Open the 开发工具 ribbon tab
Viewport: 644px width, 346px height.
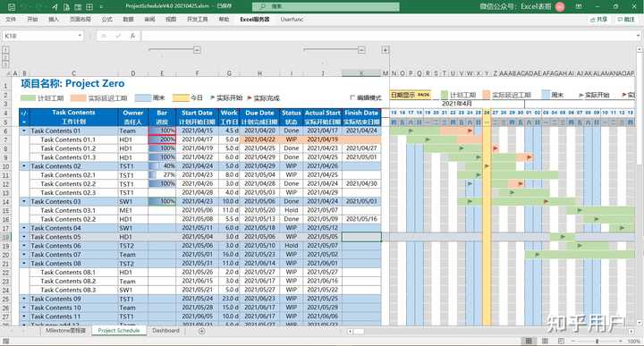tap(197, 20)
